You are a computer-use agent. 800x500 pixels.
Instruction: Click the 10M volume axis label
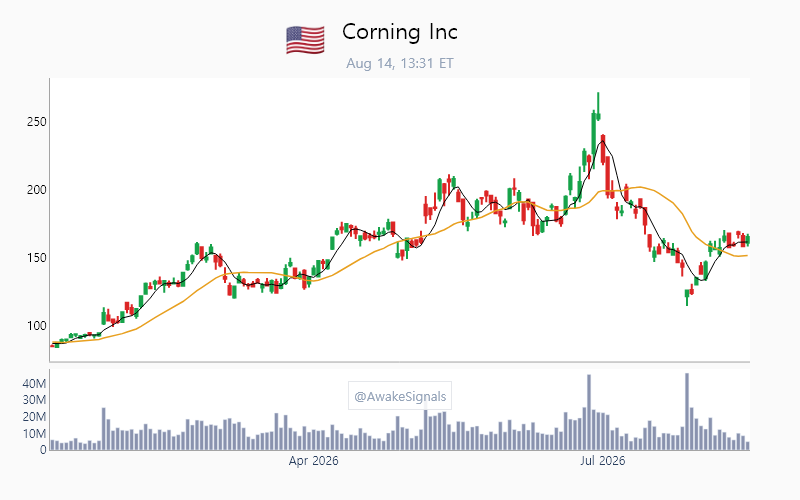34,434
